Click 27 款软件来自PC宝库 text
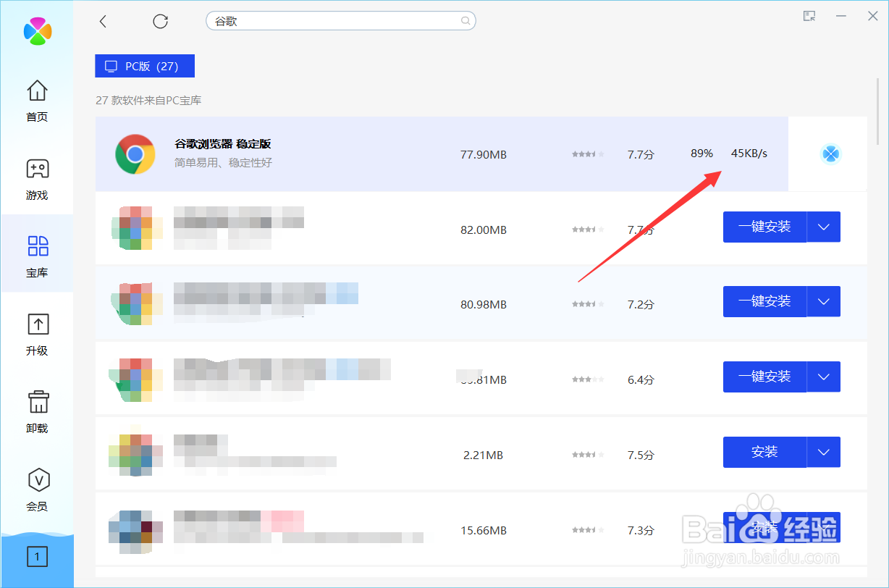The image size is (889, 588). pos(148,101)
